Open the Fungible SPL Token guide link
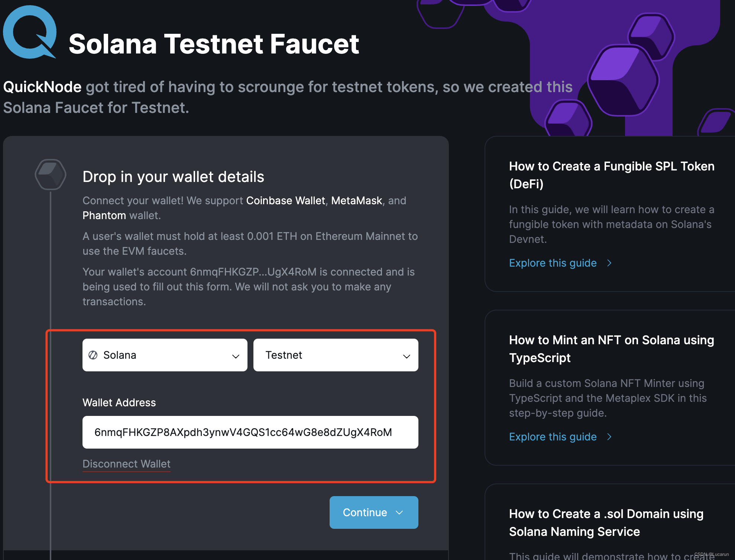 [553, 263]
